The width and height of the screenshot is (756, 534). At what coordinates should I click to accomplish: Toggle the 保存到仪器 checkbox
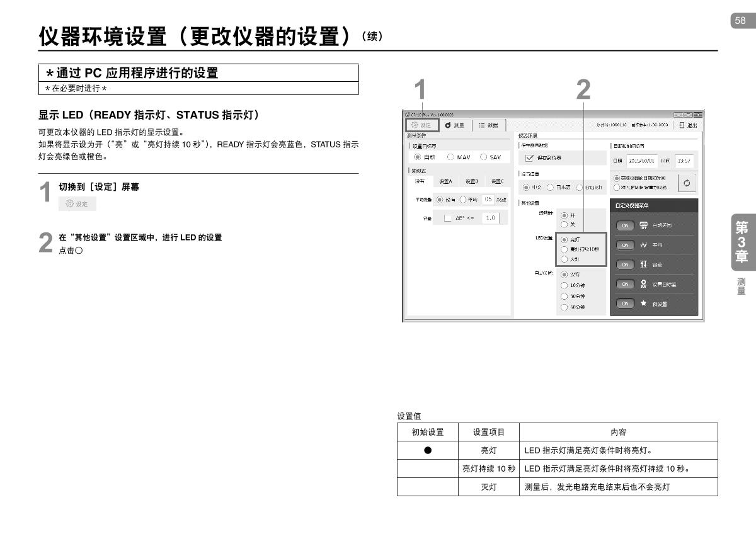click(x=530, y=157)
